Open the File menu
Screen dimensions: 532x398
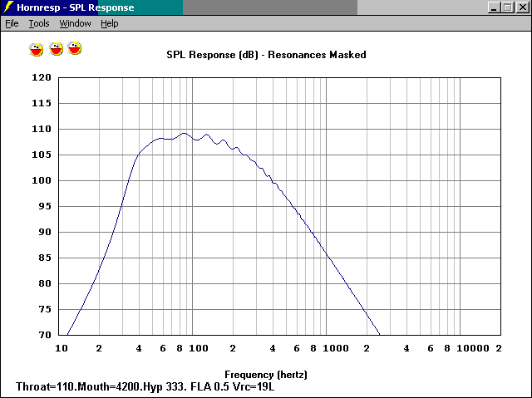(12, 23)
